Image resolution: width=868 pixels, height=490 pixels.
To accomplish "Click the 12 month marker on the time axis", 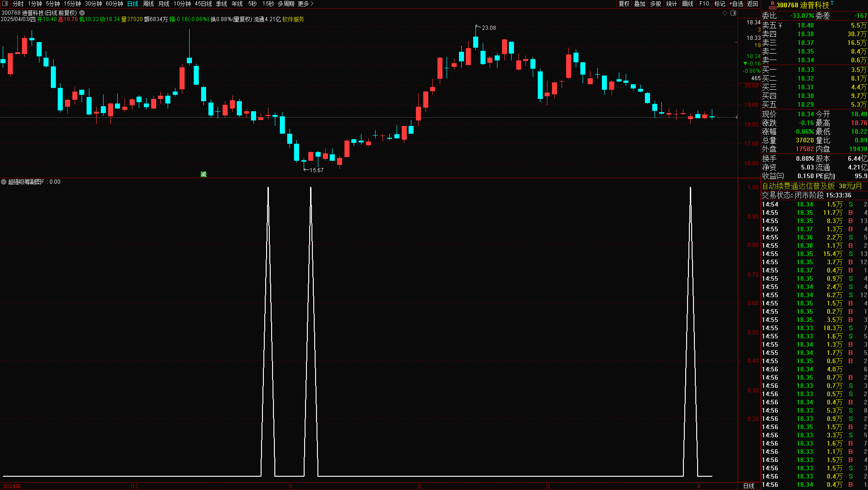I will 135,486.
